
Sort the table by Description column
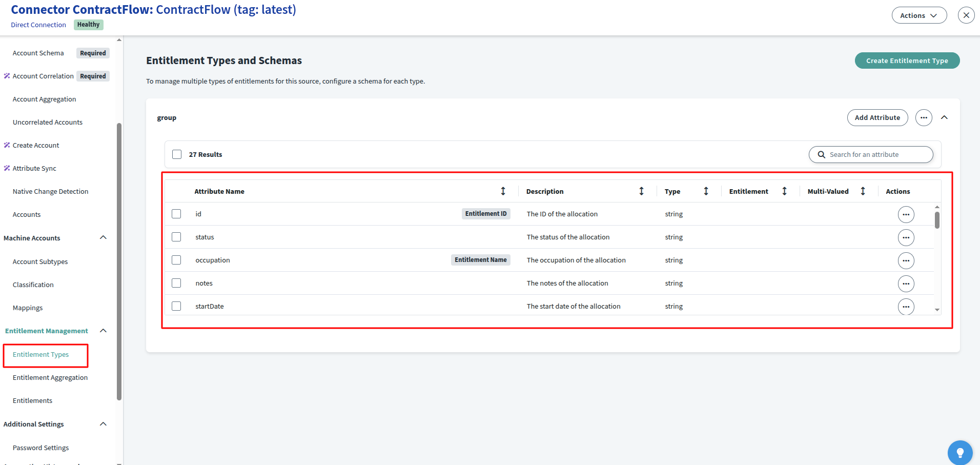coord(641,191)
